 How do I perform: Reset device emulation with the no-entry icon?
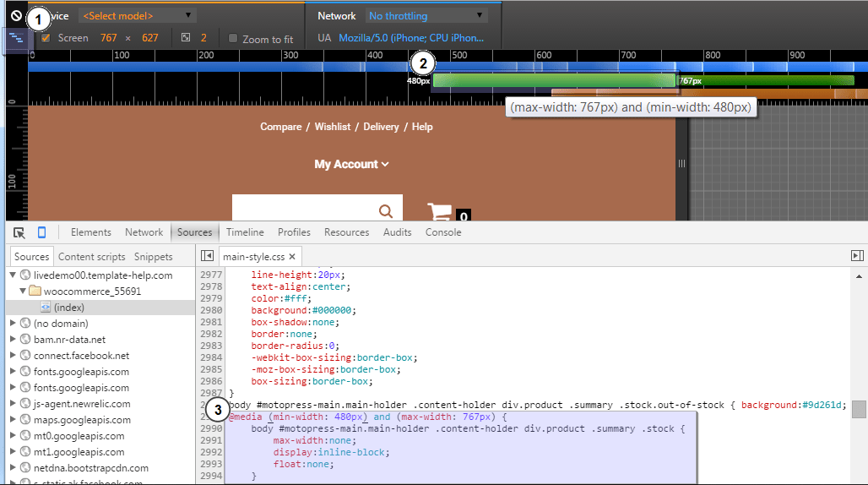point(17,15)
